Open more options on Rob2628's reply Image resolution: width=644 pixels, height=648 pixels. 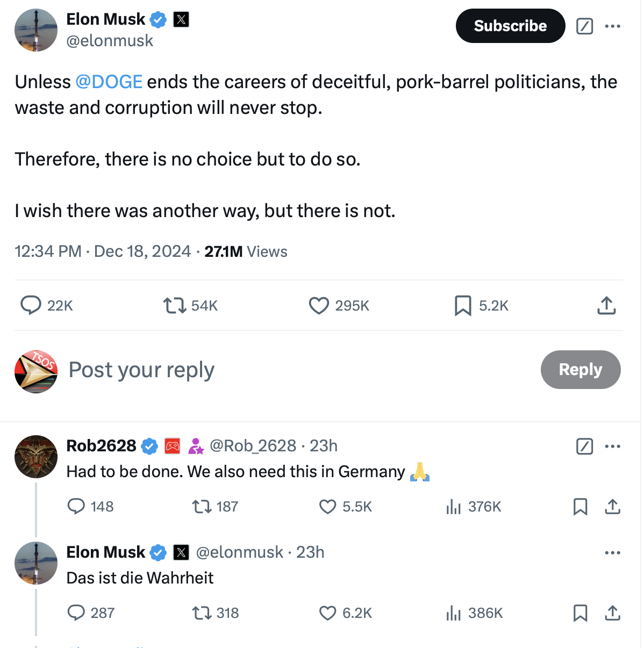pos(612,446)
